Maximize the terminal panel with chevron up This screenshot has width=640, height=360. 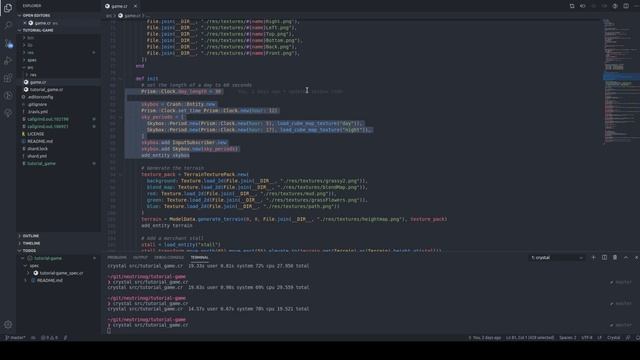[x=626, y=258]
